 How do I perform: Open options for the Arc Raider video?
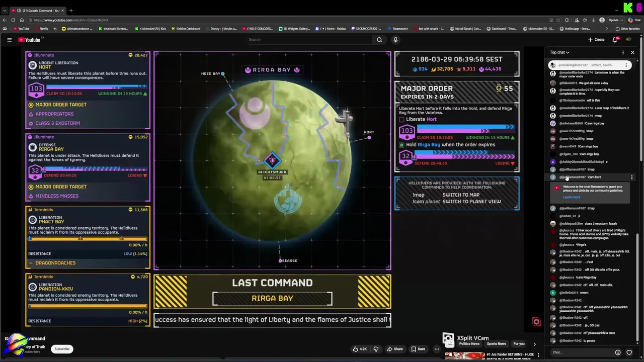click(538, 355)
